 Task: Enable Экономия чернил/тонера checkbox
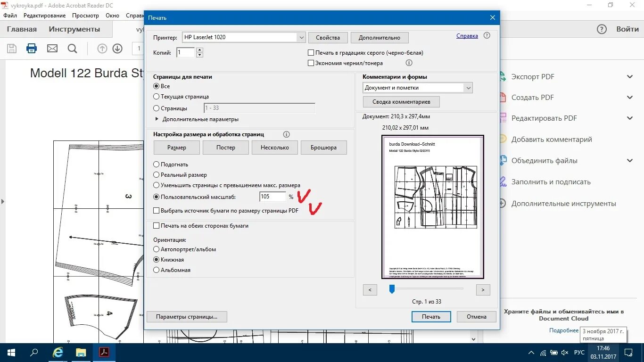point(311,63)
